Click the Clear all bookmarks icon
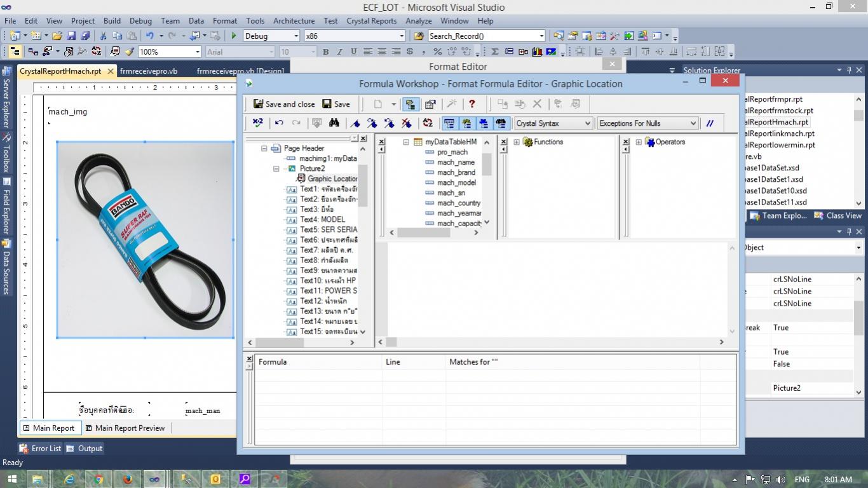The image size is (868, 488). (x=406, y=123)
